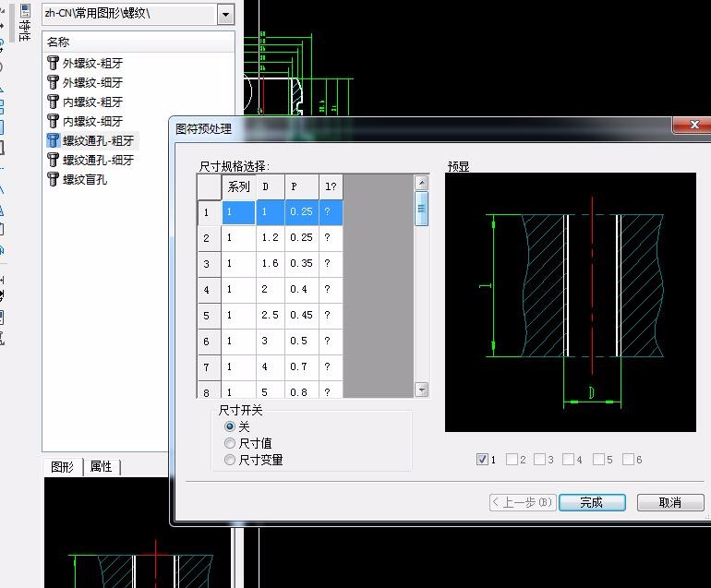Click D cell with value 1.6

click(x=271, y=264)
